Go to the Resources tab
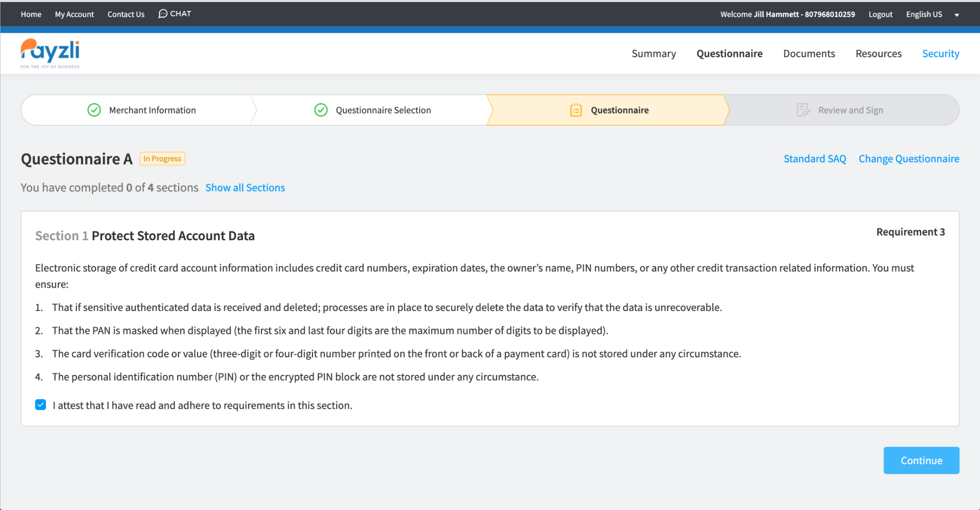980x510 pixels. (x=878, y=54)
